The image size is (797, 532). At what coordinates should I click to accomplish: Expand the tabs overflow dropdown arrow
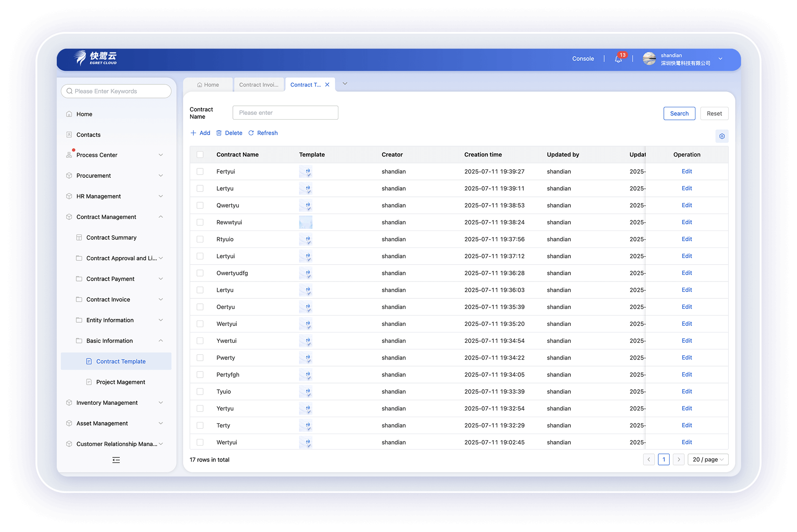(345, 84)
